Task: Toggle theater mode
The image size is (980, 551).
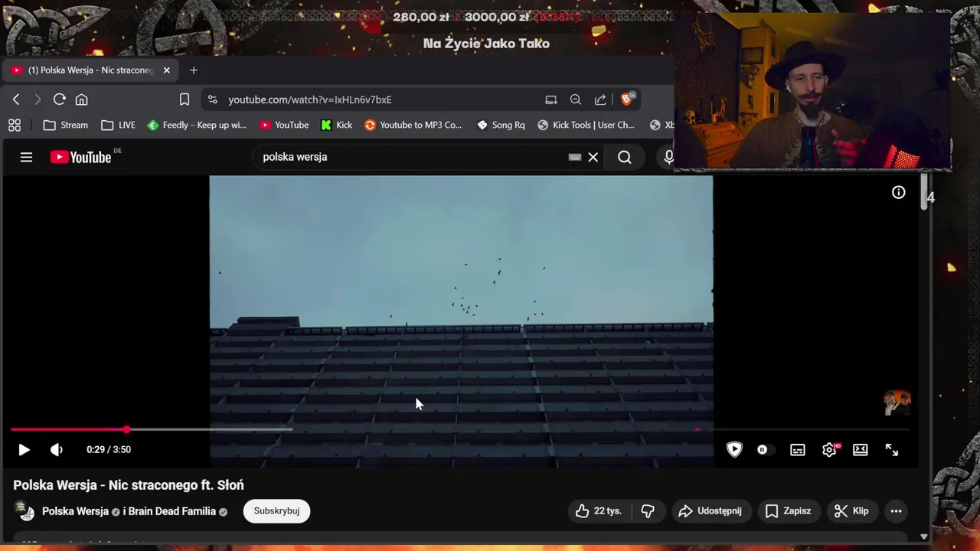Action: (861, 450)
